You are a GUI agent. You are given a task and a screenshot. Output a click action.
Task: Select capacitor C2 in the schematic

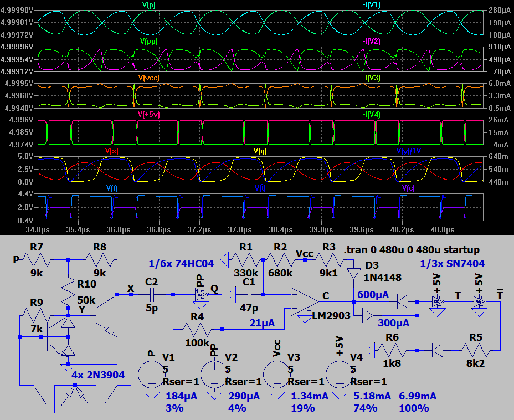click(151, 294)
